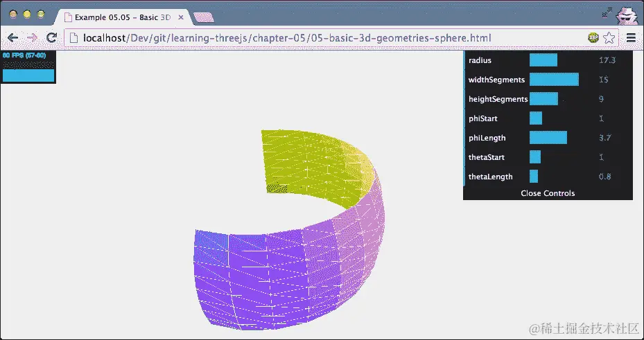Click the thetaLength label
644x340 pixels.
pyautogui.click(x=490, y=177)
